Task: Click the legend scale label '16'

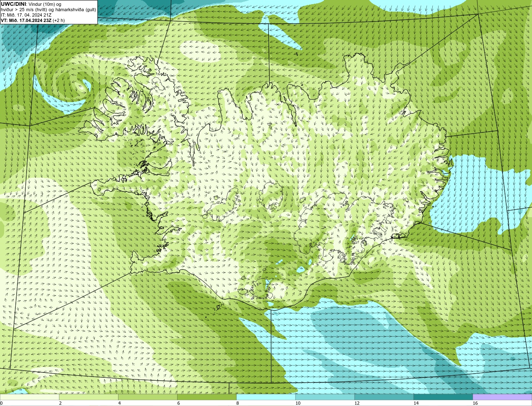Action: (475, 403)
